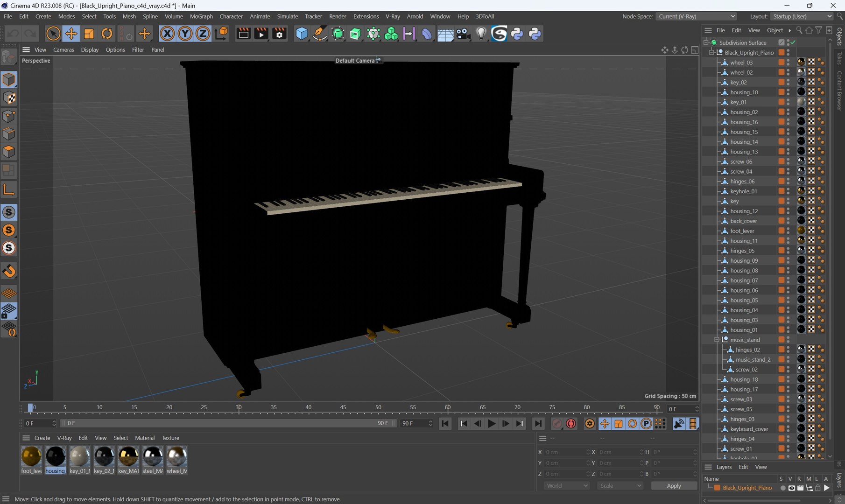Image resolution: width=845 pixels, height=504 pixels.
Task: Add a Light object bulb icon
Action: coord(481,34)
